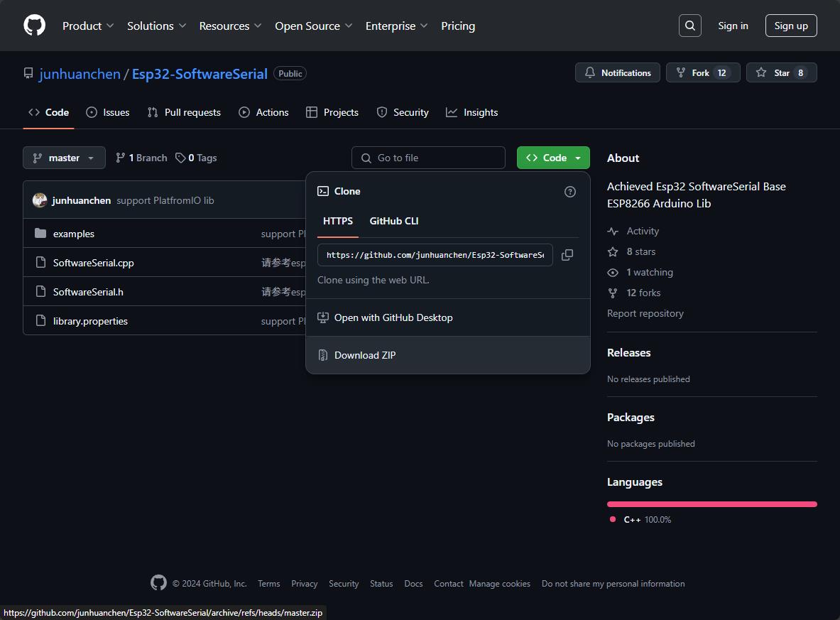Click the C++ 100.0% language entry
840x620 pixels.
640,520
